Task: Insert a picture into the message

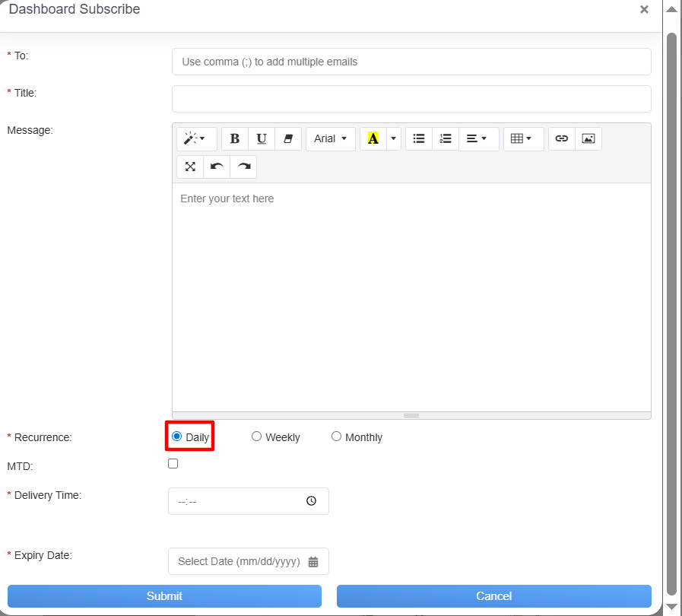Action: [588, 138]
